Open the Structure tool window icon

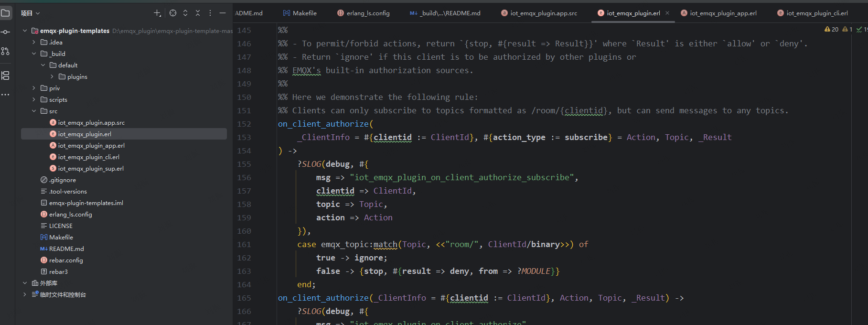coord(5,76)
